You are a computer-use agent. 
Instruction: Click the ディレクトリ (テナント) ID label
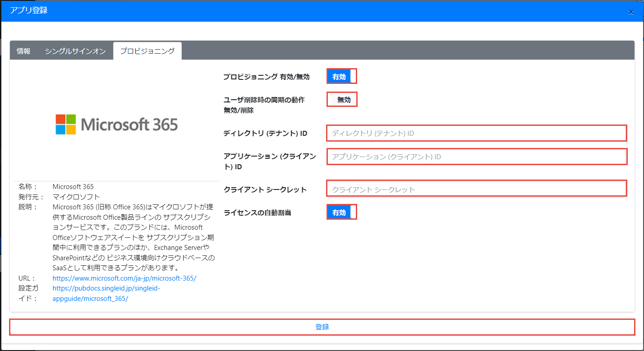pos(265,134)
